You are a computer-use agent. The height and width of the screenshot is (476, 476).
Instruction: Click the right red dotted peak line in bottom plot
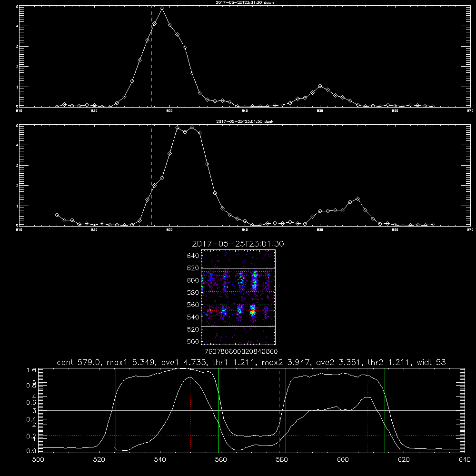(367, 410)
